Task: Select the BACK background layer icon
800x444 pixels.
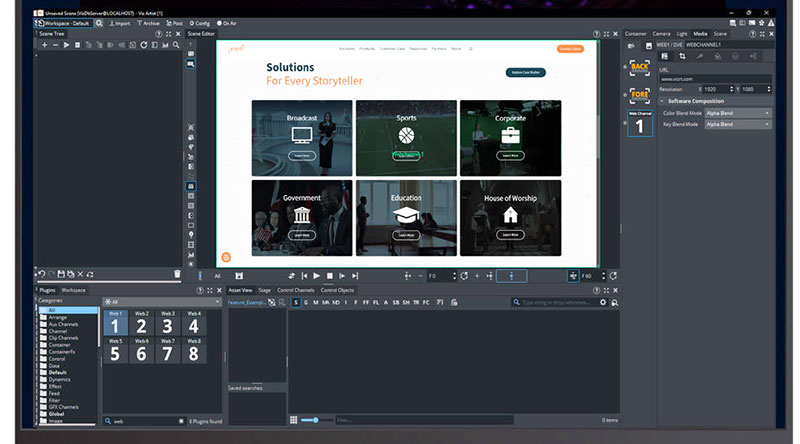Action: pos(640,68)
